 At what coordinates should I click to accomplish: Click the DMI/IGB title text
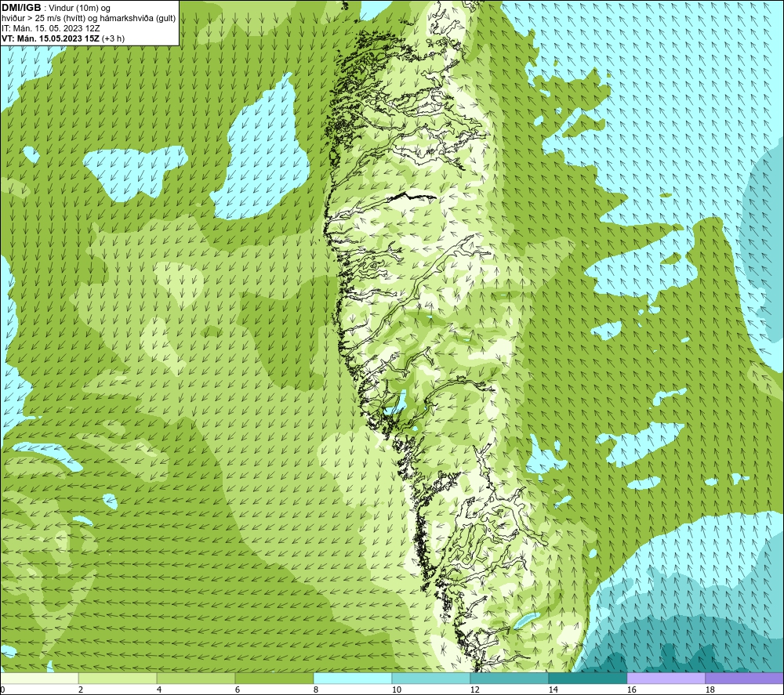click(21, 8)
